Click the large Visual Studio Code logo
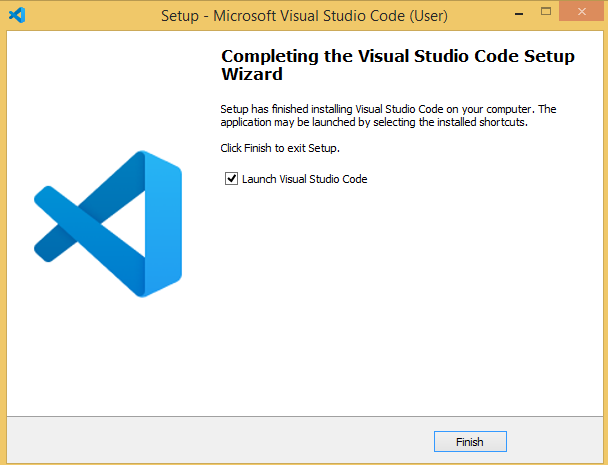 tap(108, 223)
